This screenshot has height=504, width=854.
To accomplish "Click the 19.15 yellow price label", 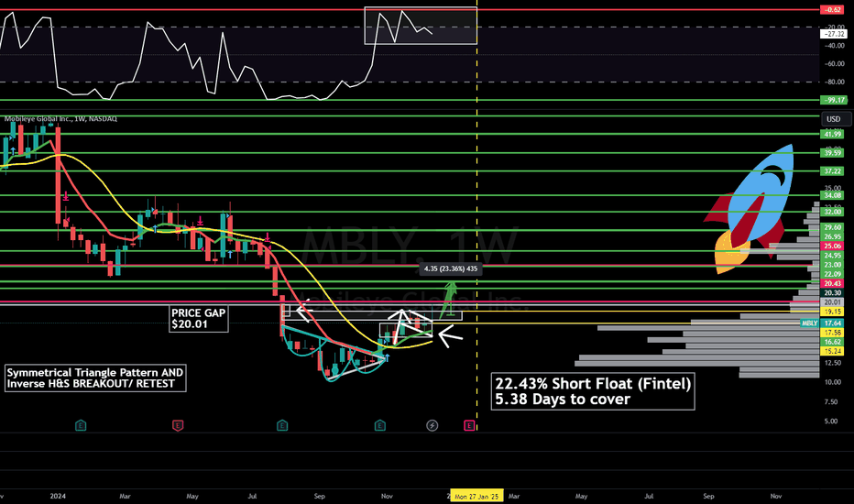I will coord(833,312).
